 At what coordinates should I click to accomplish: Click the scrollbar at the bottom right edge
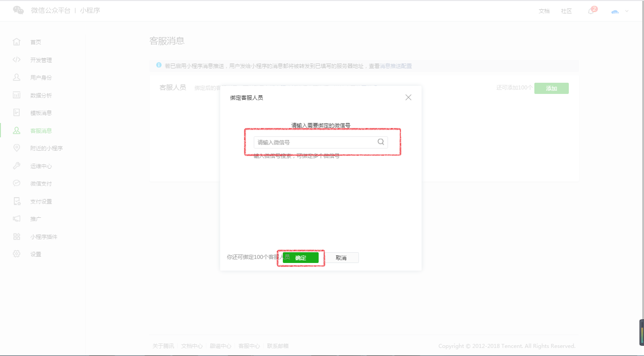click(x=641, y=332)
